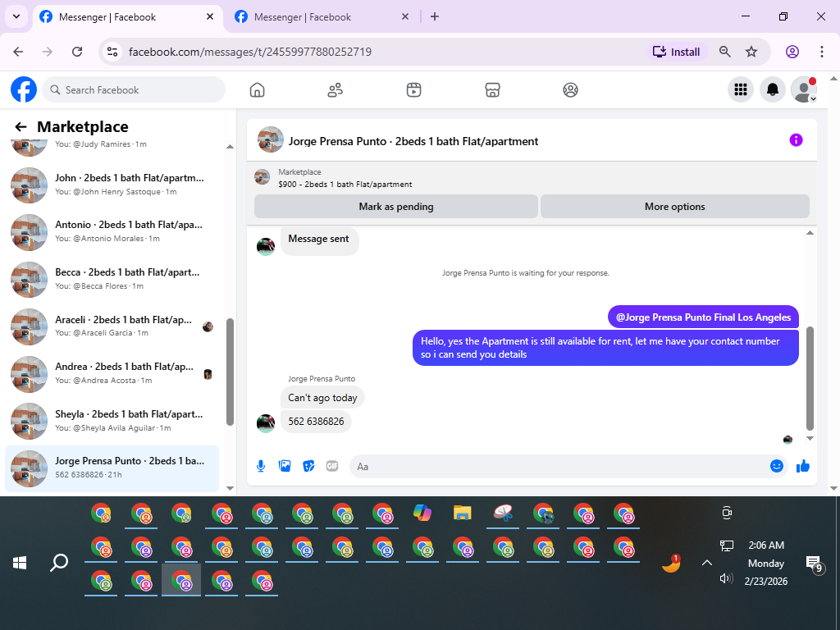Open conversation information purple icon

pyautogui.click(x=796, y=140)
